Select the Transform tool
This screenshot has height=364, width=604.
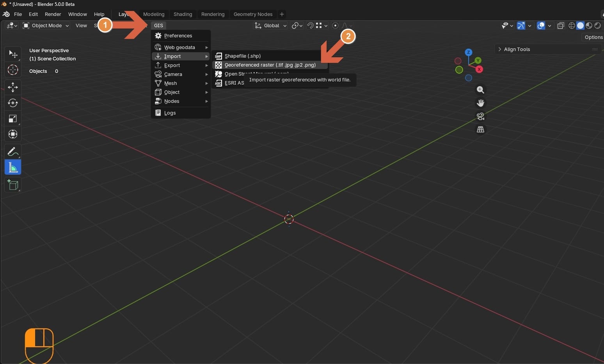point(13,134)
